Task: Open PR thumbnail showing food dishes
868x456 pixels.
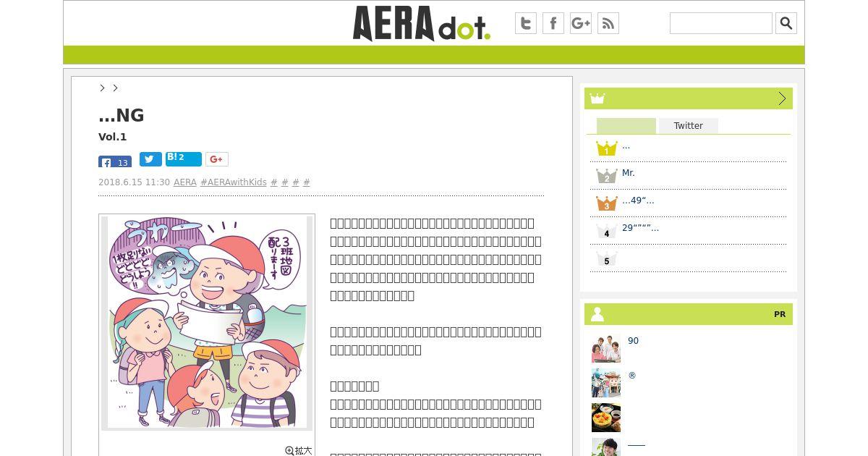Action: coord(606,418)
